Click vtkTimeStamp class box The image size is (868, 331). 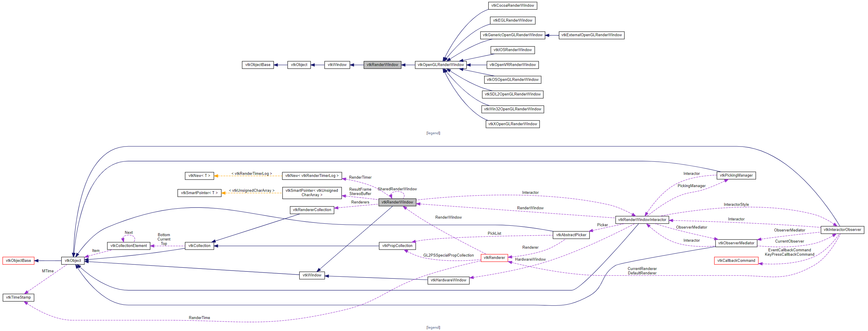pyautogui.click(x=19, y=297)
